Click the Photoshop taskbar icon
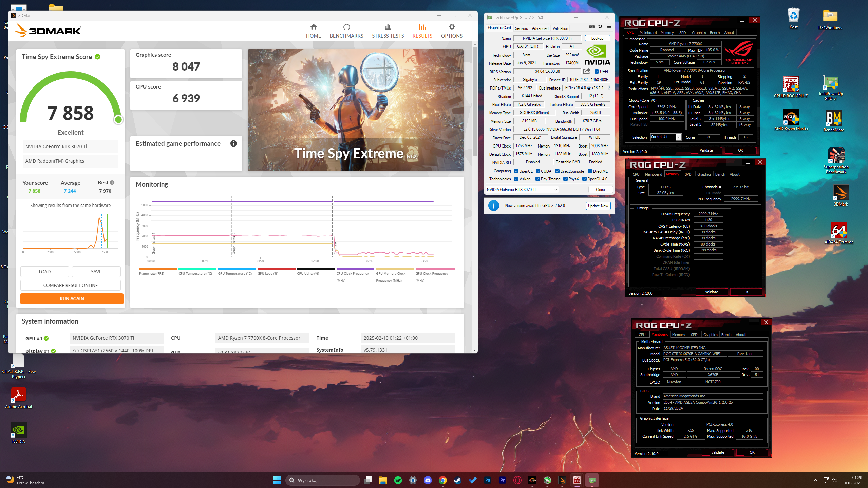Image resolution: width=868 pixels, height=488 pixels. coord(487,480)
